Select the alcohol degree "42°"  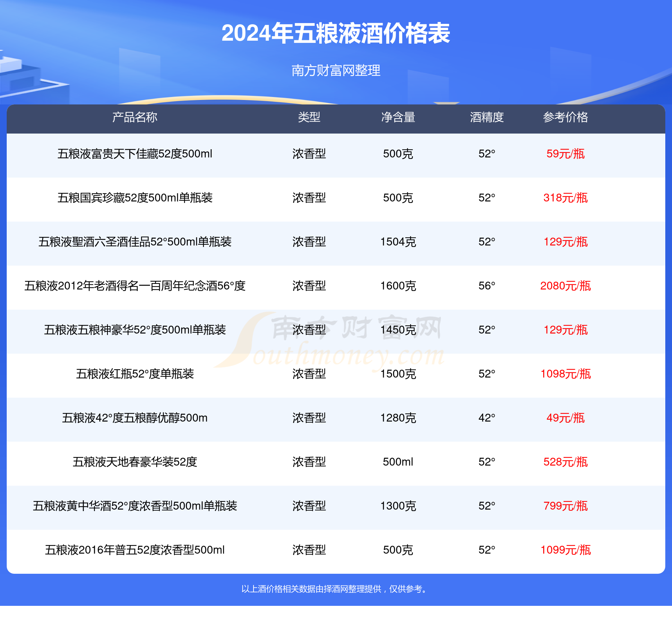point(487,418)
